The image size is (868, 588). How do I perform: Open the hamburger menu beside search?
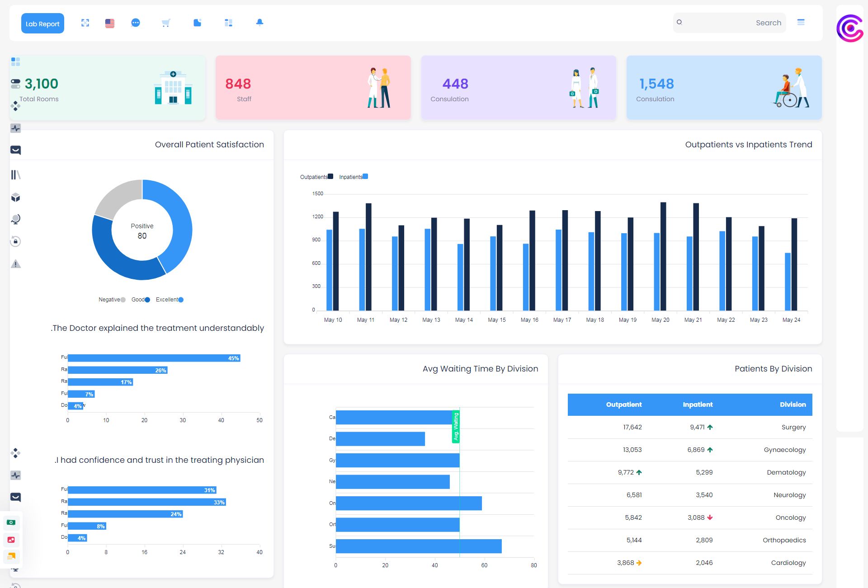(x=800, y=23)
